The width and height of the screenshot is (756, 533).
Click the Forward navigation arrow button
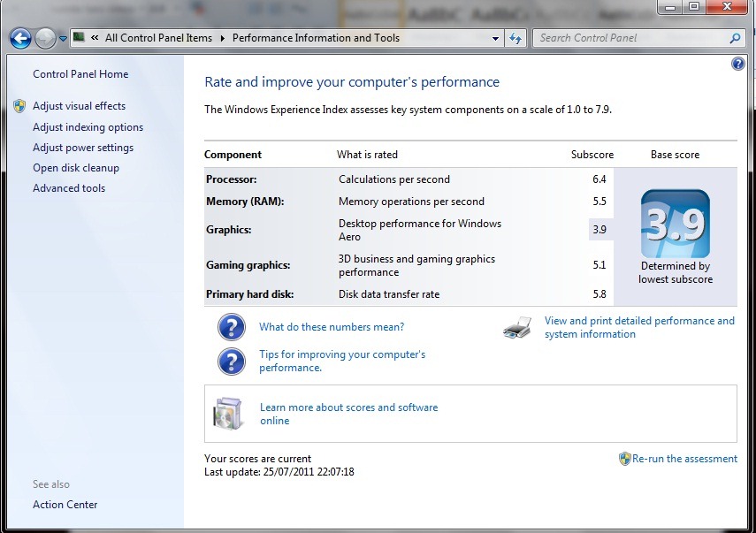click(44, 38)
